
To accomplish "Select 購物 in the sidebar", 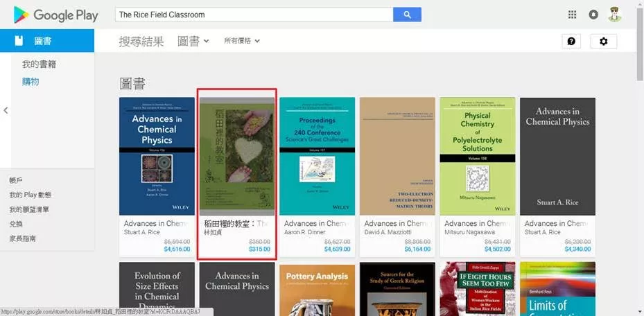I will point(31,82).
